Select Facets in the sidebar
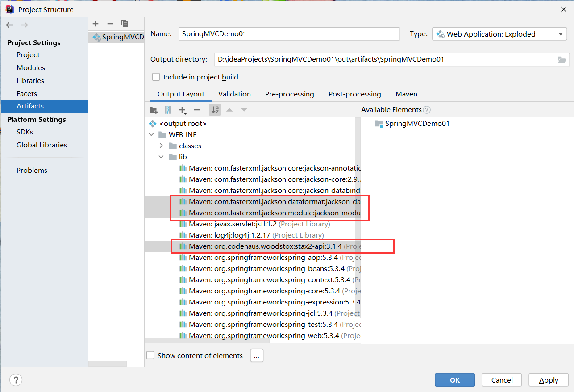 (27, 94)
